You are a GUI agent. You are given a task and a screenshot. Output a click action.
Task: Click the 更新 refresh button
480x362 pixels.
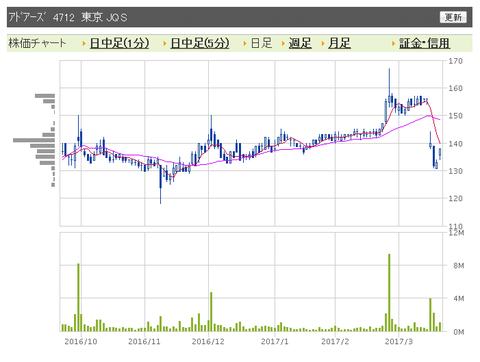click(453, 17)
